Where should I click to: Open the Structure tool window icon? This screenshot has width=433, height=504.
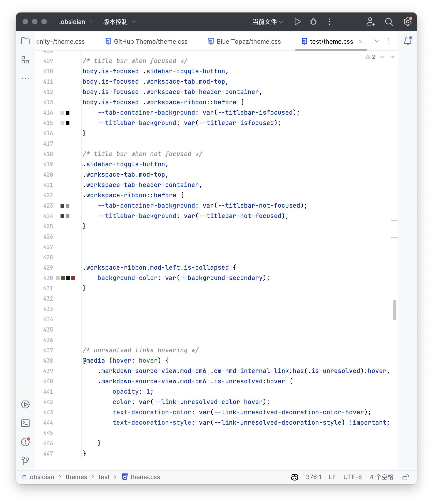[25, 60]
